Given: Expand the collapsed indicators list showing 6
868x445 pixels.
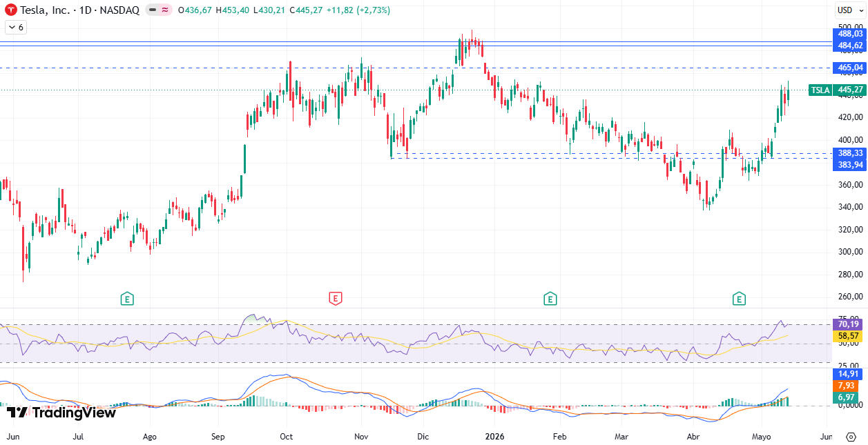Looking at the screenshot, I should click(15, 27).
